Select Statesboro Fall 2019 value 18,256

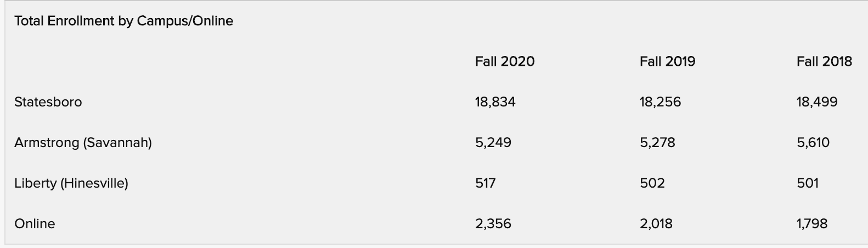(660, 102)
